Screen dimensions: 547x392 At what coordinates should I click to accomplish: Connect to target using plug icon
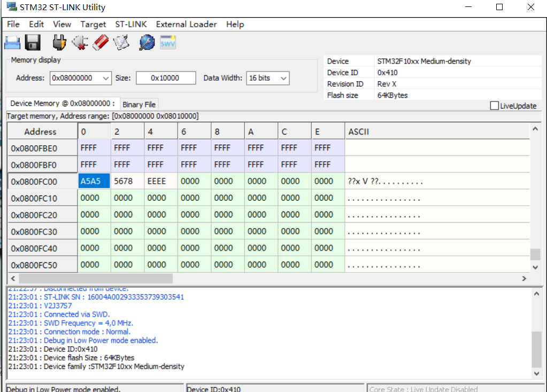tap(59, 43)
